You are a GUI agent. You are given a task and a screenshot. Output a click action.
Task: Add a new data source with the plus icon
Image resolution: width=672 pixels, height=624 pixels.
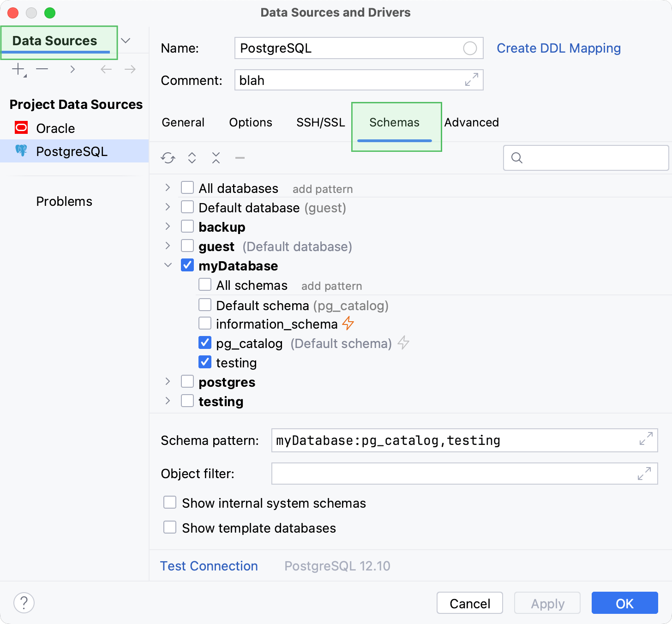click(x=18, y=69)
